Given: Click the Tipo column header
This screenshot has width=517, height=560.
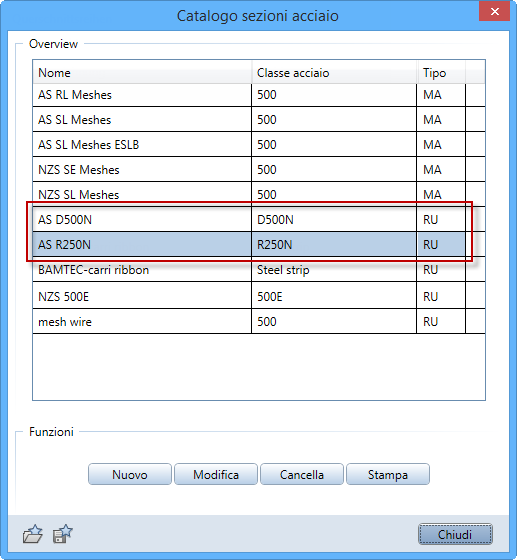Looking at the screenshot, I should [441, 72].
